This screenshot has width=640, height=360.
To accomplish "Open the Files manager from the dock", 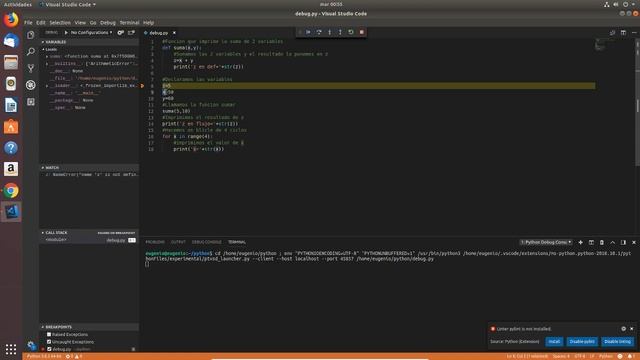I will tap(11, 62).
